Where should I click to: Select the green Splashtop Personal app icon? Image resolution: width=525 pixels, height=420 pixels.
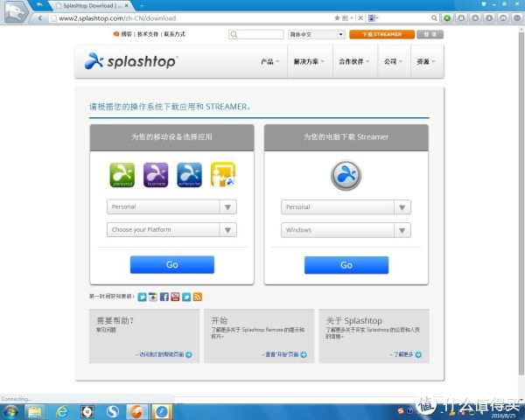tap(121, 175)
